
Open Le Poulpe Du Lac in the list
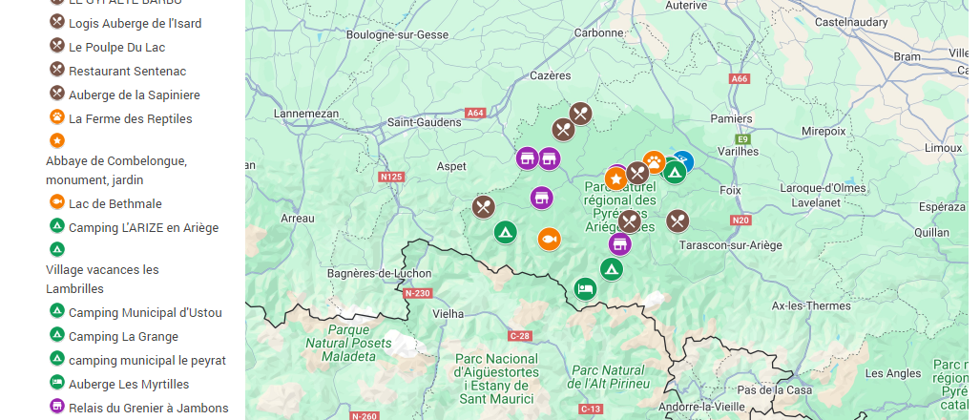click(116, 48)
